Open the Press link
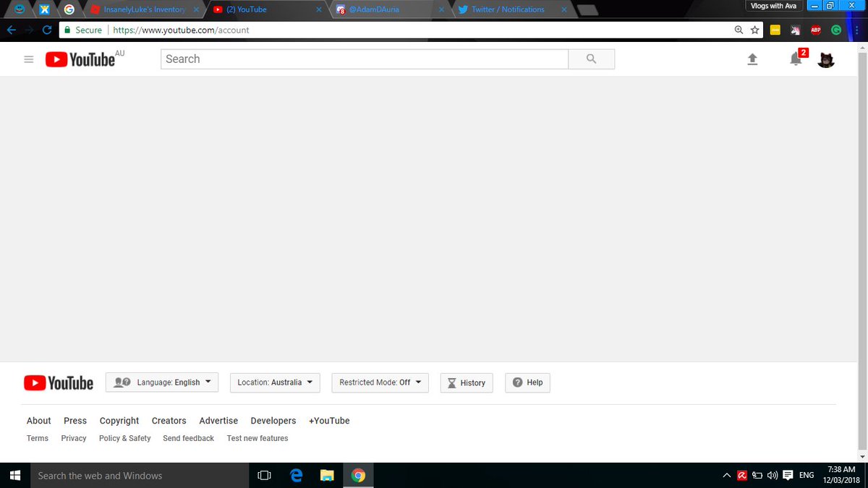 tap(75, 421)
